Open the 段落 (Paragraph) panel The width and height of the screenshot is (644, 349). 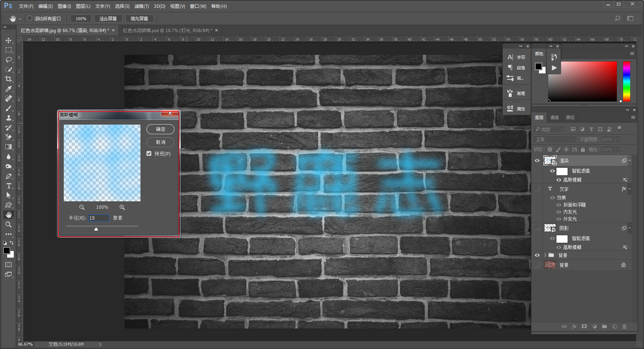pyautogui.click(x=516, y=67)
